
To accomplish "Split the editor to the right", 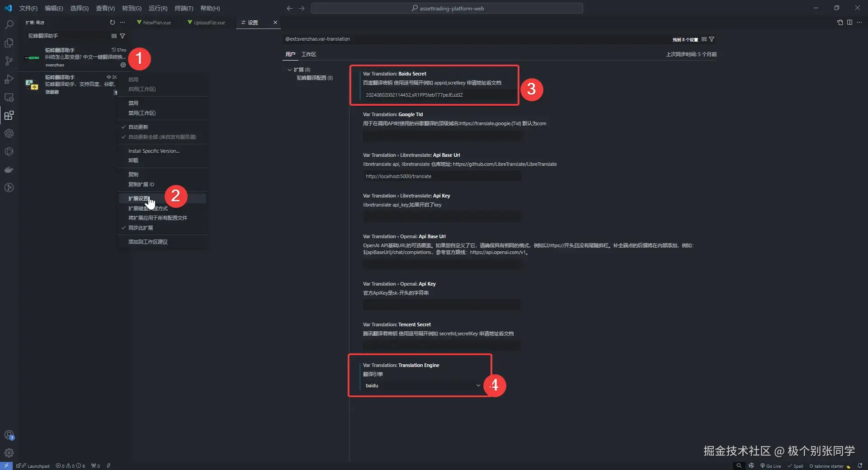I will [850, 22].
